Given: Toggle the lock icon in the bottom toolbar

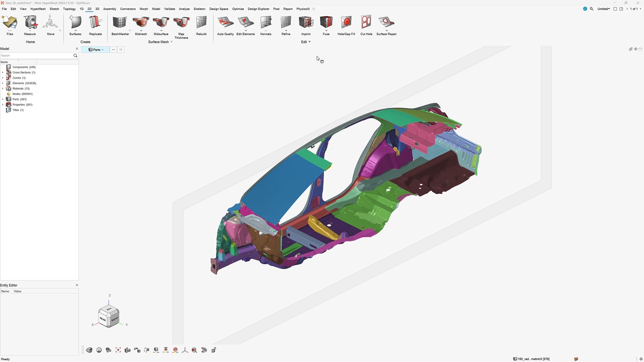Looking at the screenshot, I should tap(214, 350).
